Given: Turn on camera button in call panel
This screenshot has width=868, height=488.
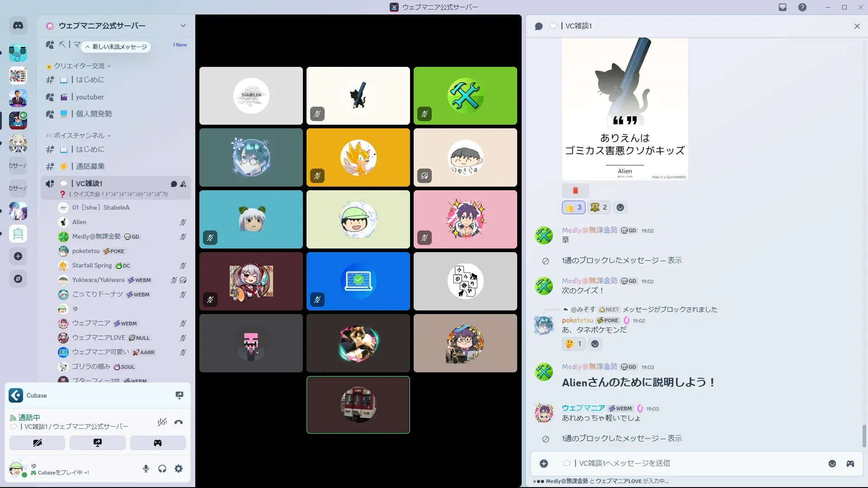Looking at the screenshot, I should coord(38,443).
